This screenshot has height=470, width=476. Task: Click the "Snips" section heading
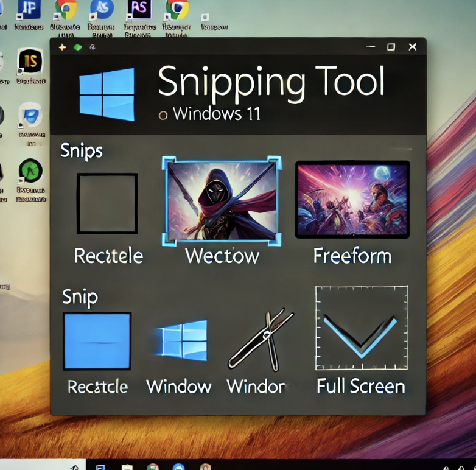tap(82, 151)
